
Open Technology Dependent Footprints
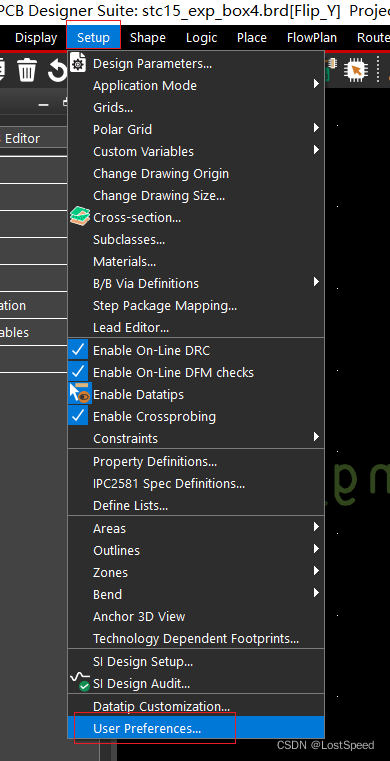coord(195,639)
